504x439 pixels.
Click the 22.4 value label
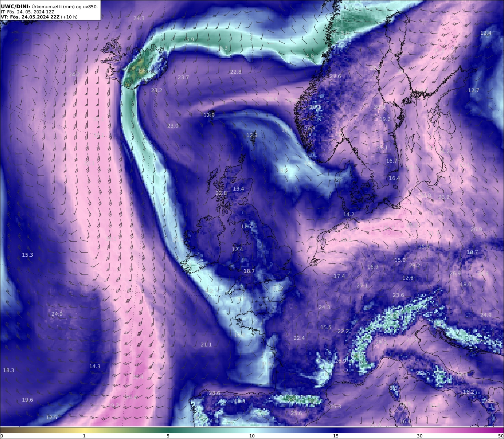299,338
